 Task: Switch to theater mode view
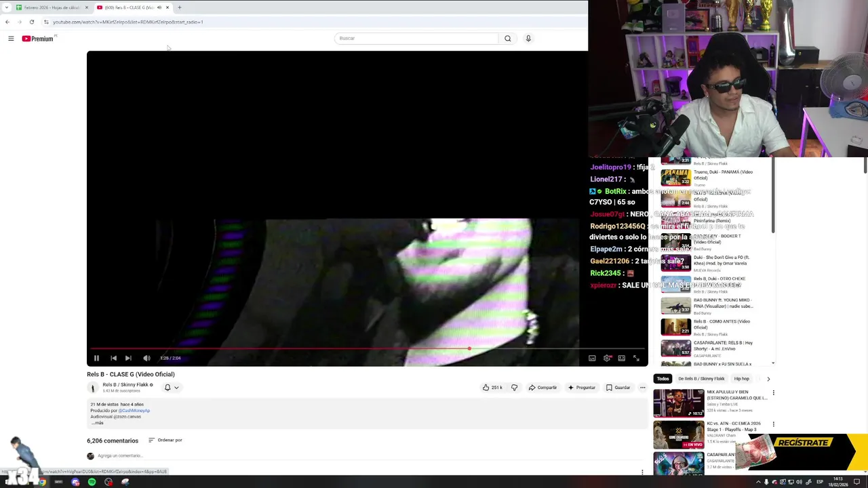(x=621, y=358)
